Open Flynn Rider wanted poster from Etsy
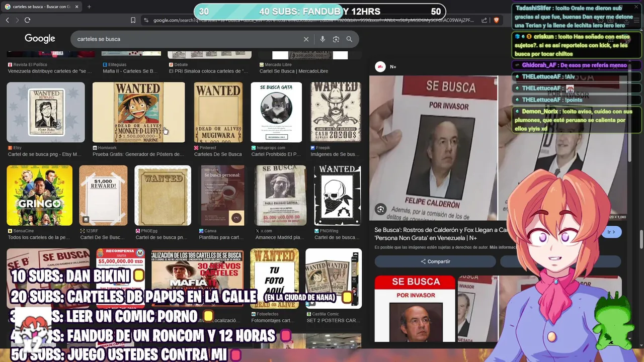 [x=46, y=112]
